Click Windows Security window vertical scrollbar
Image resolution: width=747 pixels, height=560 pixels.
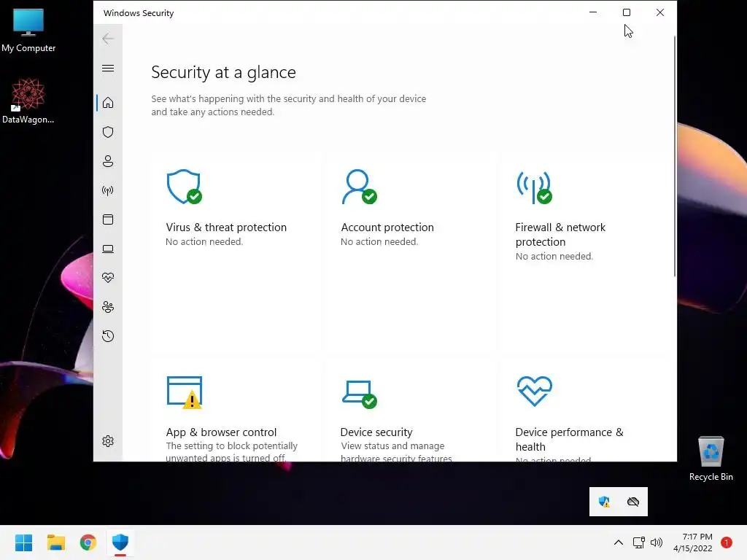[675, 156]
